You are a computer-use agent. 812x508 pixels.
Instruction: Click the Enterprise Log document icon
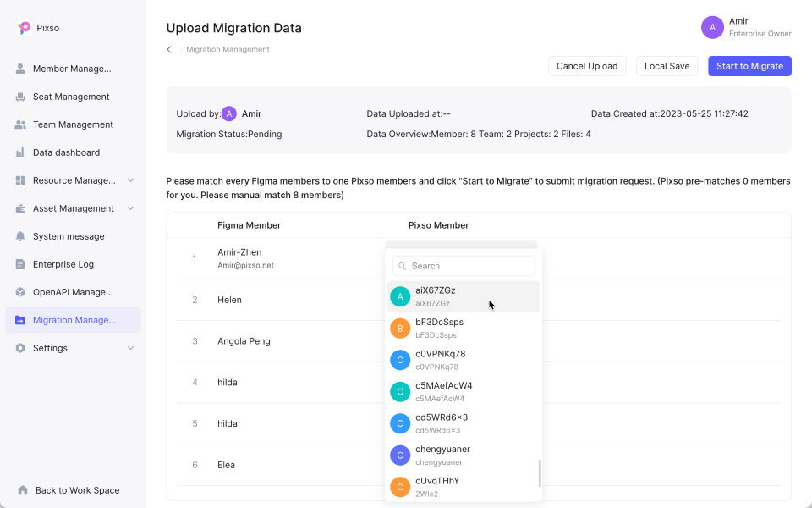click(20, 264)
